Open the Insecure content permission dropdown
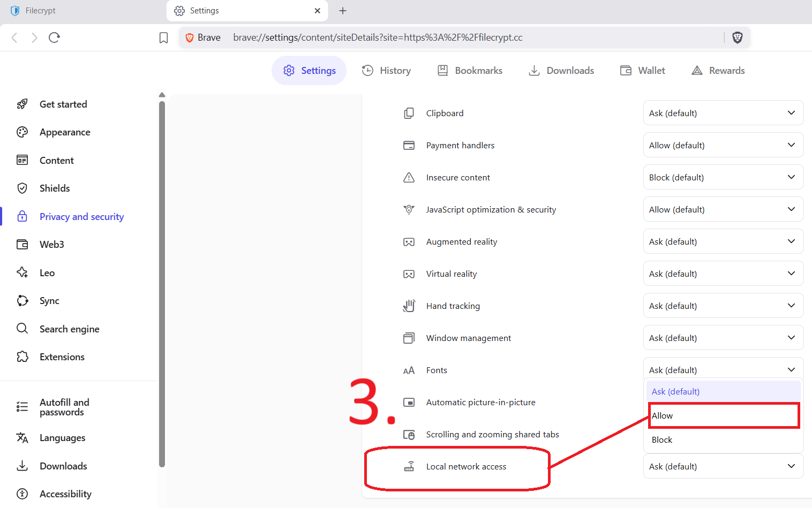The width and height of the screenshot is (812, 508). 723,178
